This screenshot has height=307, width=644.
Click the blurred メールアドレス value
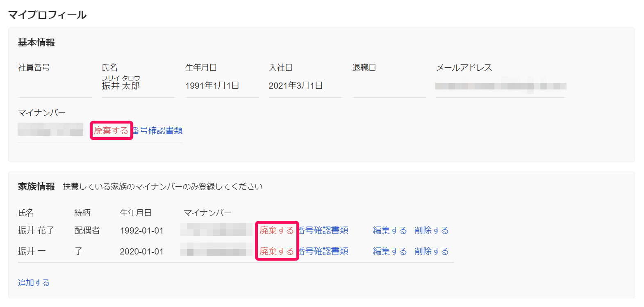click(x=501, y=86)
